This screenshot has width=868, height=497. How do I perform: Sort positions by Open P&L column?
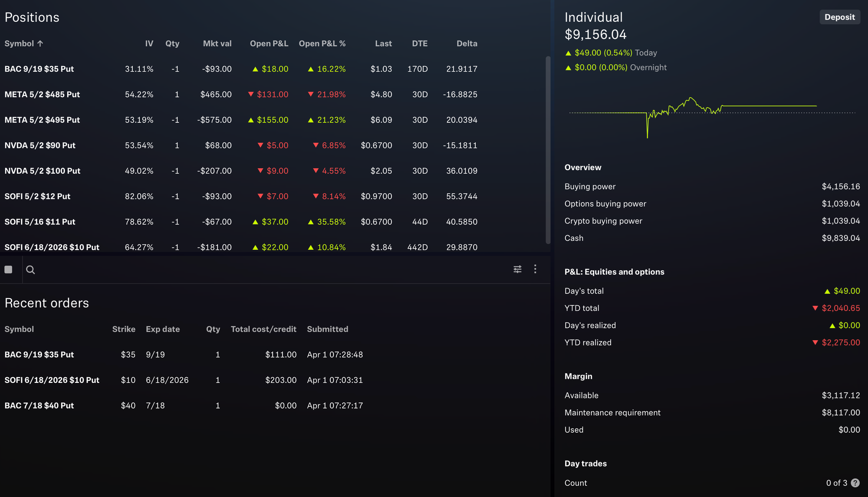click(x=269, y=43)
